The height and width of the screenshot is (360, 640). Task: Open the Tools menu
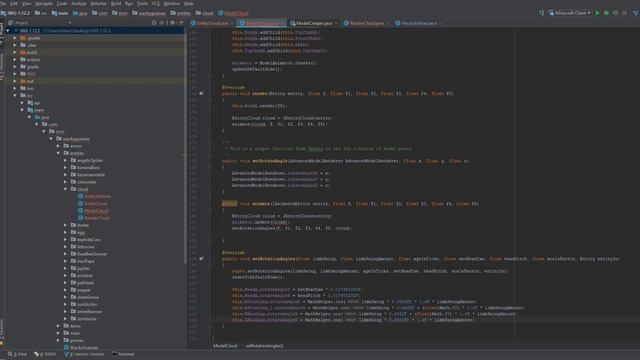tap(142, 4)
